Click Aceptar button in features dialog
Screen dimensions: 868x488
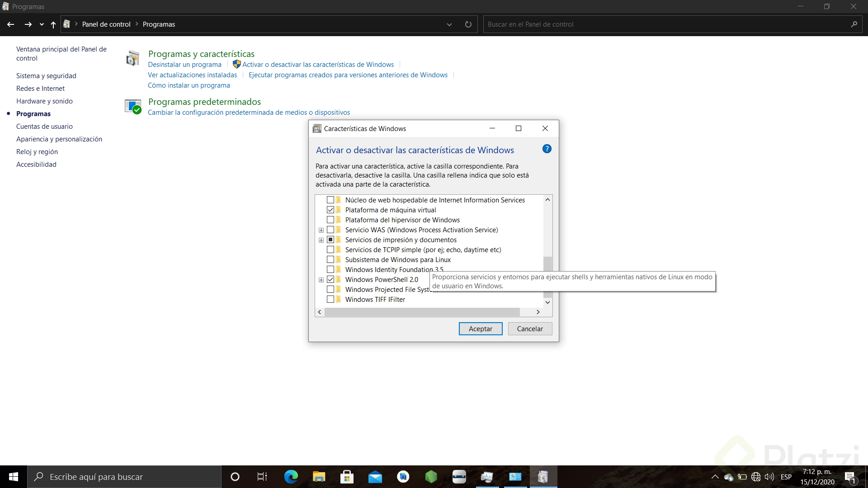(x=481, y=329)
